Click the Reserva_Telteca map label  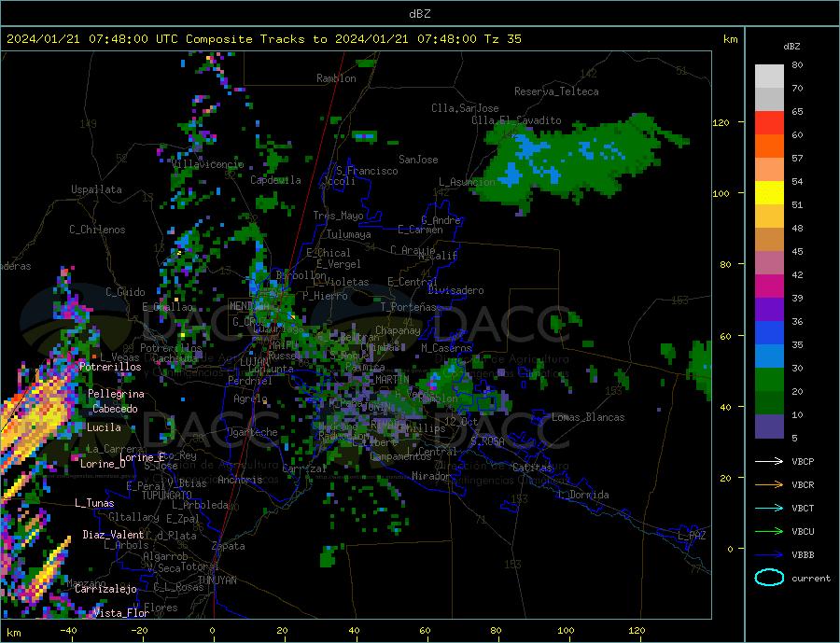pyautogui.click(x=556, y=91)
